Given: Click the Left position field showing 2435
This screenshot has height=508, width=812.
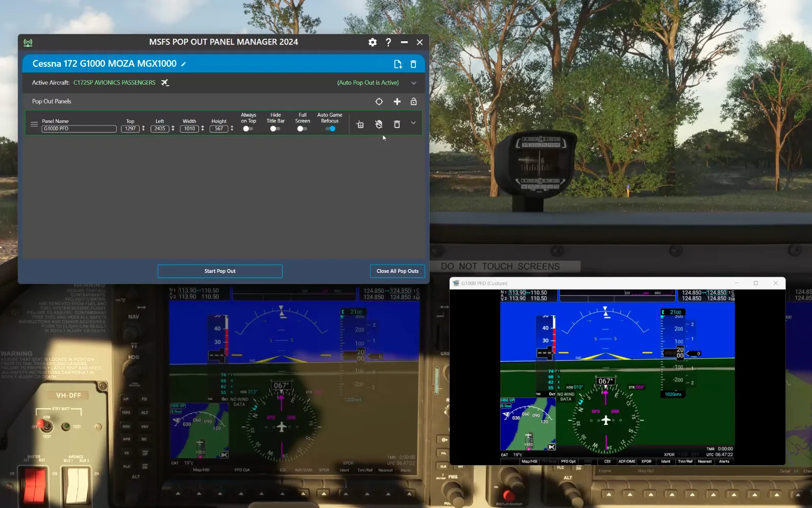Looking at the screenshot, I should tap(160, 129).
